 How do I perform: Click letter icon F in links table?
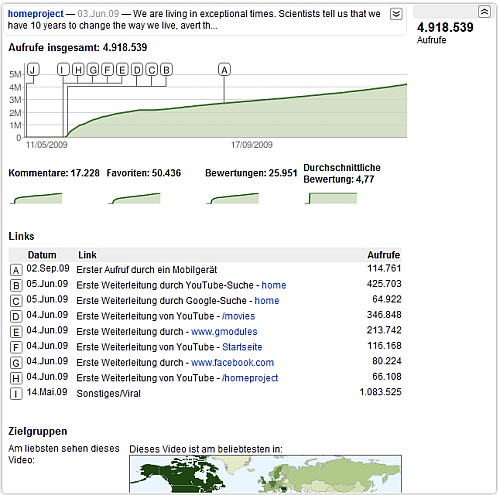click(x=16, y=347)
